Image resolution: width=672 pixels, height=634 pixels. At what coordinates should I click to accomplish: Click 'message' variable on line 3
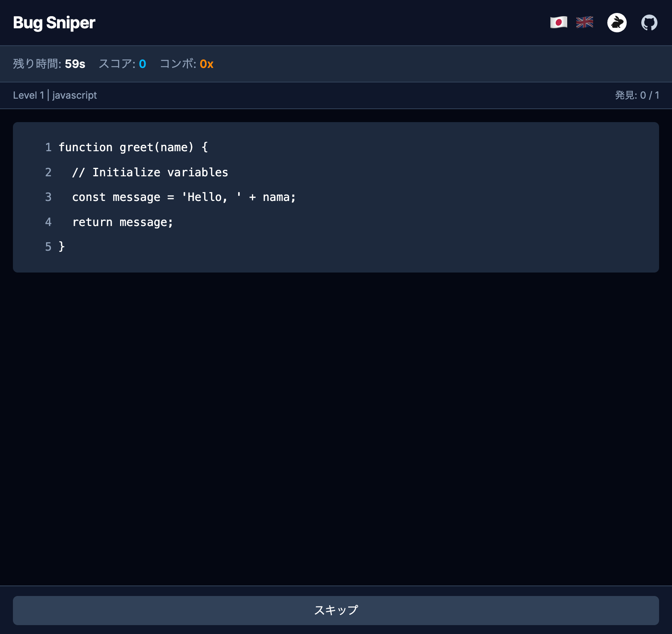(137, 197)
